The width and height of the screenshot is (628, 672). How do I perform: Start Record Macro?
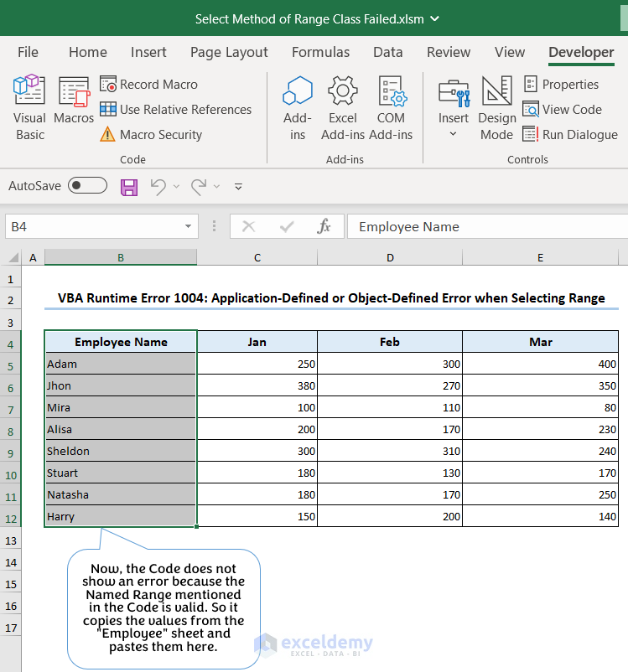click(x=149, y=85)
